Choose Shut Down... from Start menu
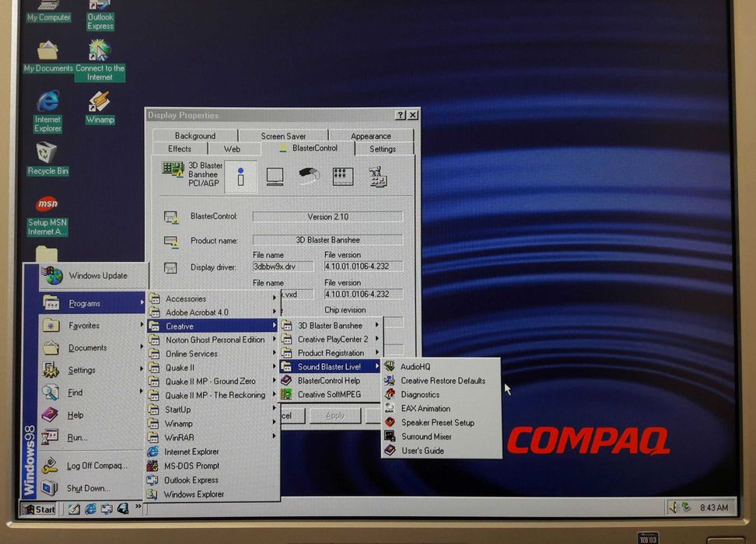 tap(92, 488)
